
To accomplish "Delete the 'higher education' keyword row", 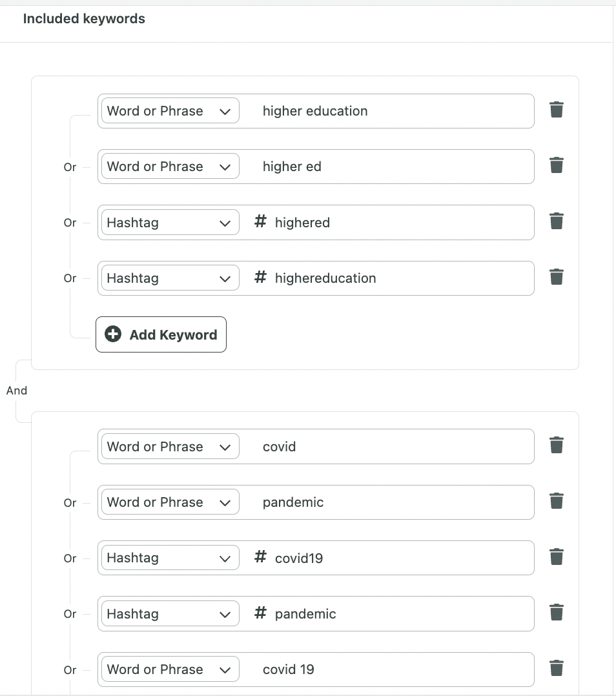I will [556, 110].
